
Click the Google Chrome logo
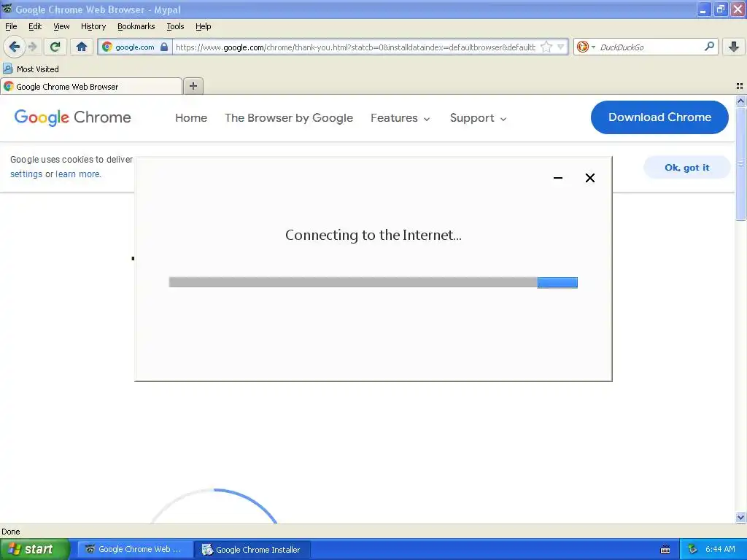click(72, 117)
